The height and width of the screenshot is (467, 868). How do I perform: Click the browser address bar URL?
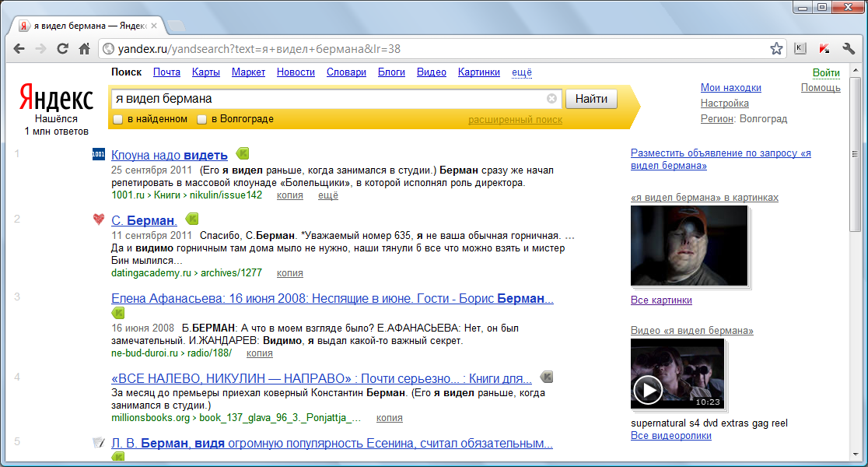point(259,49)
